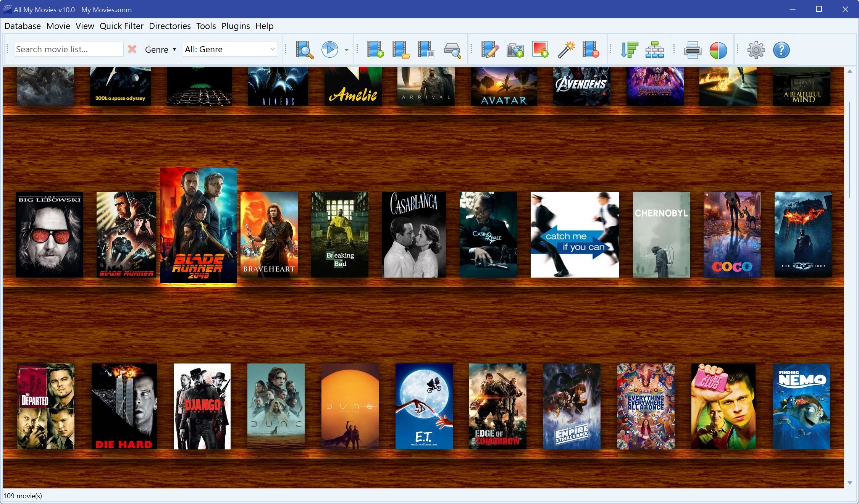The width and height of the screenshot is (859, 504).
Task: Click the Delete Movie toolbar icon
Action: point(591,50)
